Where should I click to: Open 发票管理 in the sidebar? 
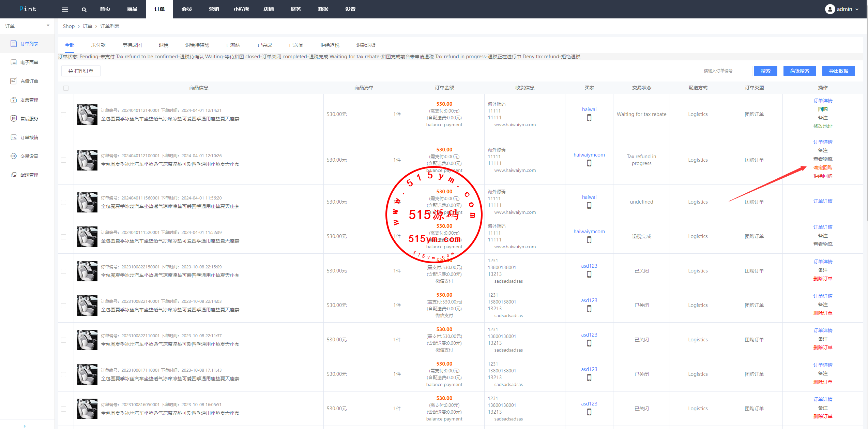click(29, 100)
